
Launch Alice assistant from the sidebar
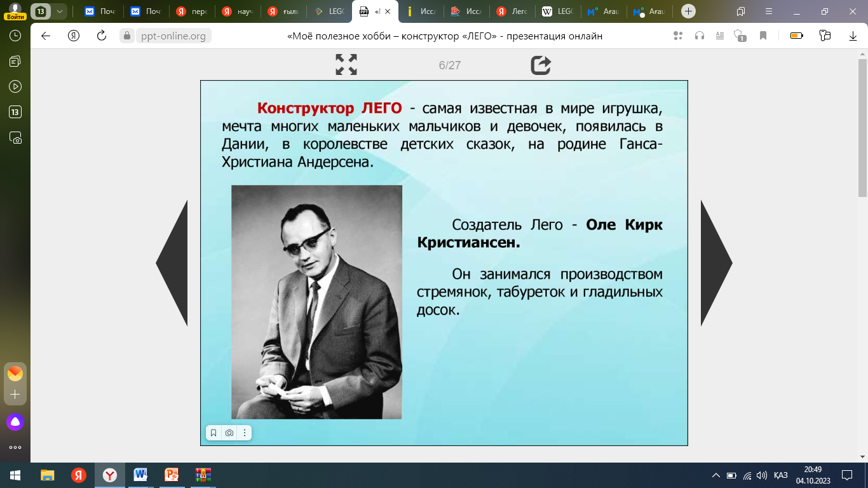click(15, 421)
